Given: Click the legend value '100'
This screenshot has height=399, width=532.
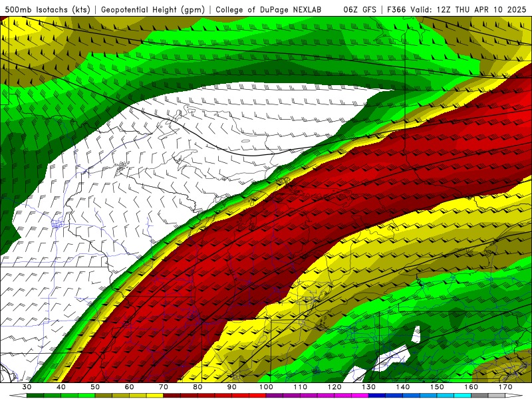Looking at the screenshot, I should [266, 387].
